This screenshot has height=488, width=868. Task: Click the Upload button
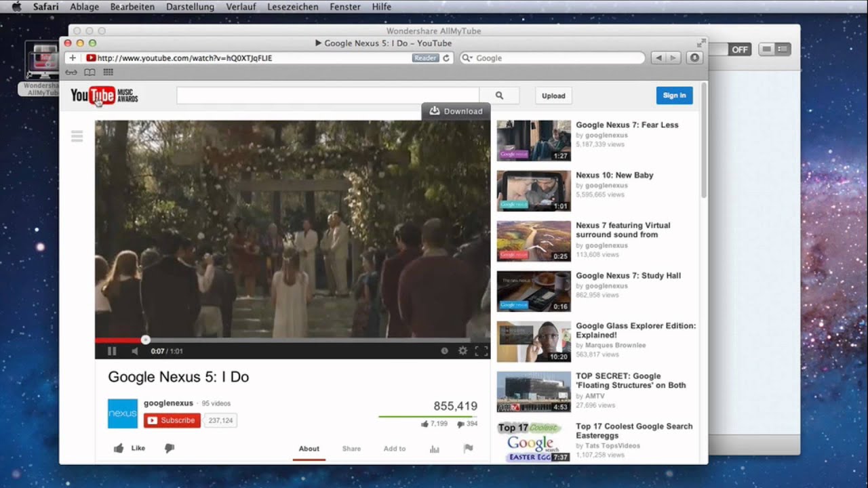pyautogui.click(x=553, y=96)
